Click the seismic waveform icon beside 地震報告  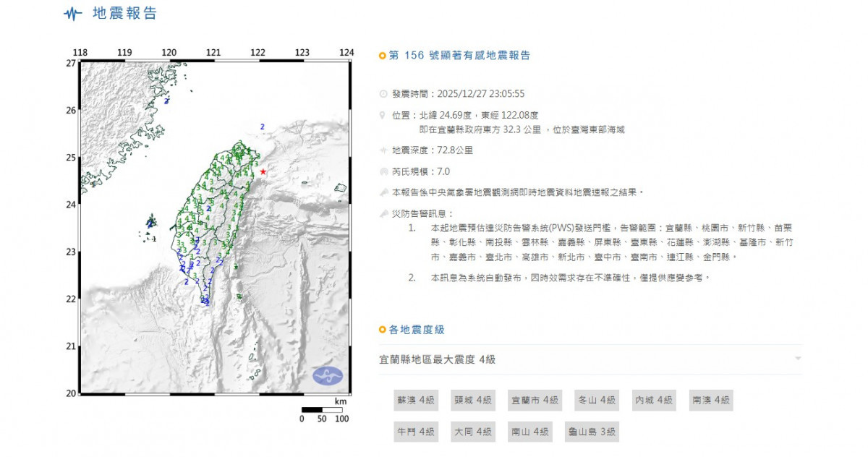(73, 14)
